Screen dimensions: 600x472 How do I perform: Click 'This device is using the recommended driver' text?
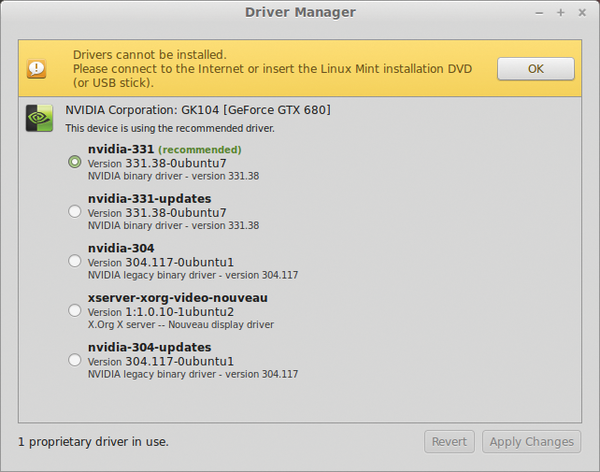pos(169,128)
